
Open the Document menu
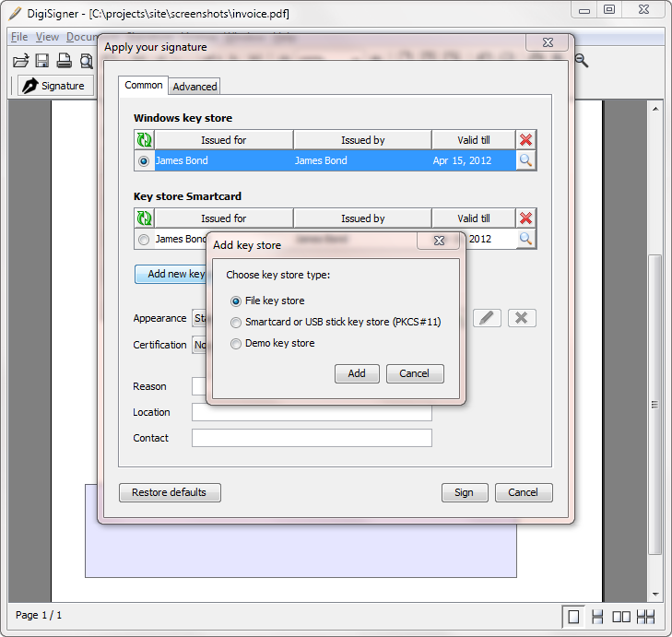pyautogui.click(x=82, y=37)
